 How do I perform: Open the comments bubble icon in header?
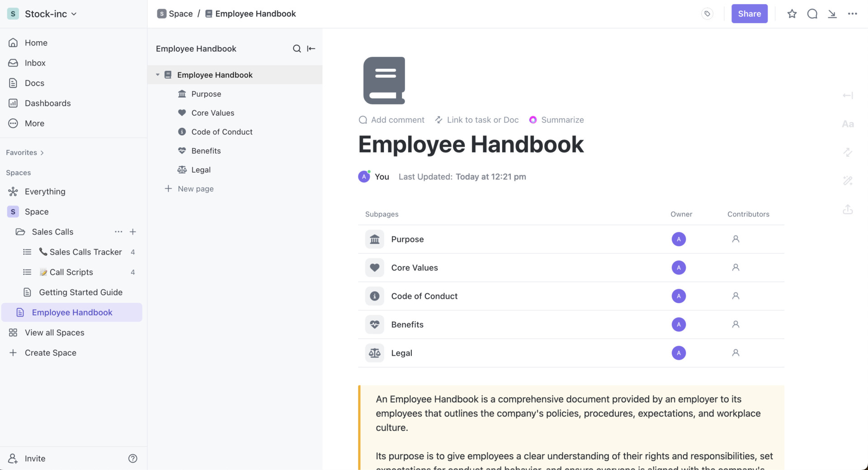click(812, 14)
